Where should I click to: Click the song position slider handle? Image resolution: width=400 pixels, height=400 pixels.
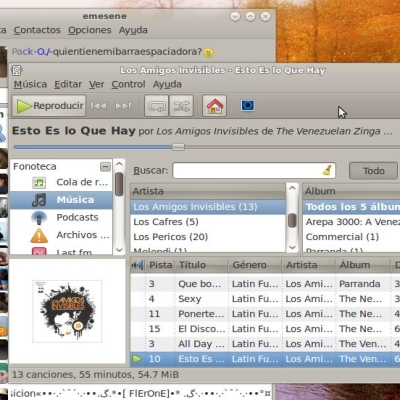click(x=178, y=147)
